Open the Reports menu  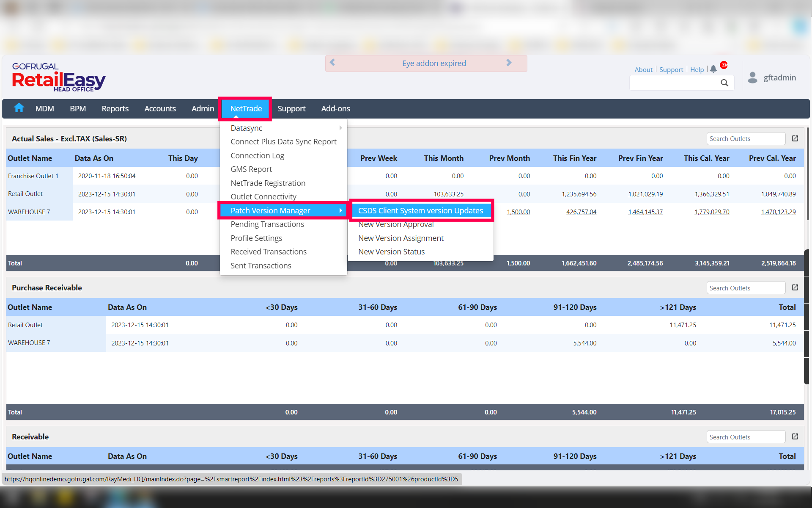pos(115,108)
